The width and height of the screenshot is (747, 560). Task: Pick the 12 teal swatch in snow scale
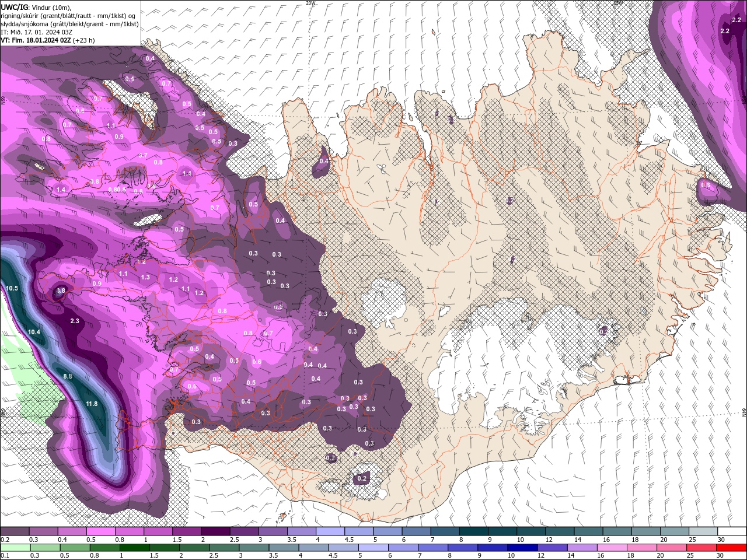560,531
